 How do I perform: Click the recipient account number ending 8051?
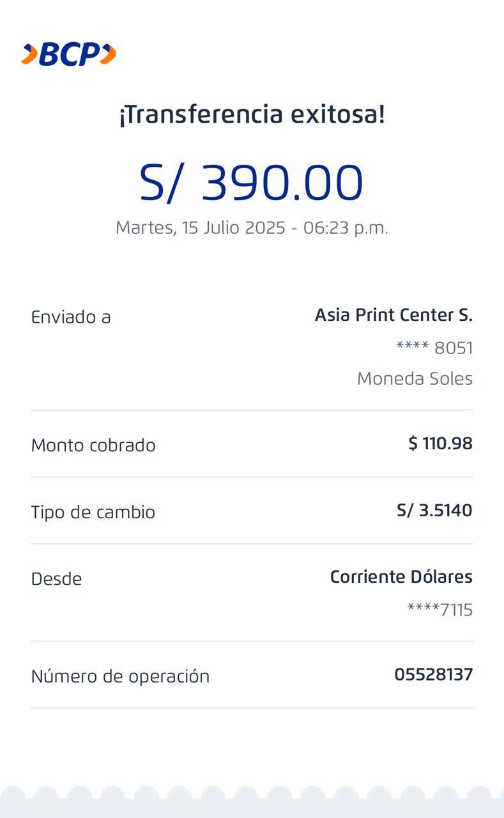(434, 348)
